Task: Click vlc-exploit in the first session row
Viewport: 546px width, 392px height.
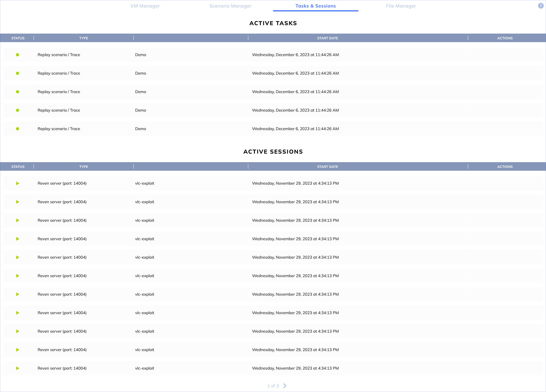Action: 144,183
